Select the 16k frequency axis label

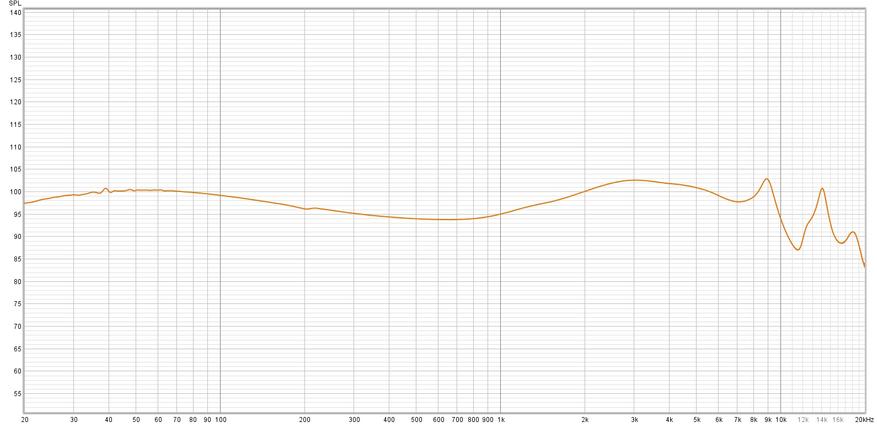point(838,419)
